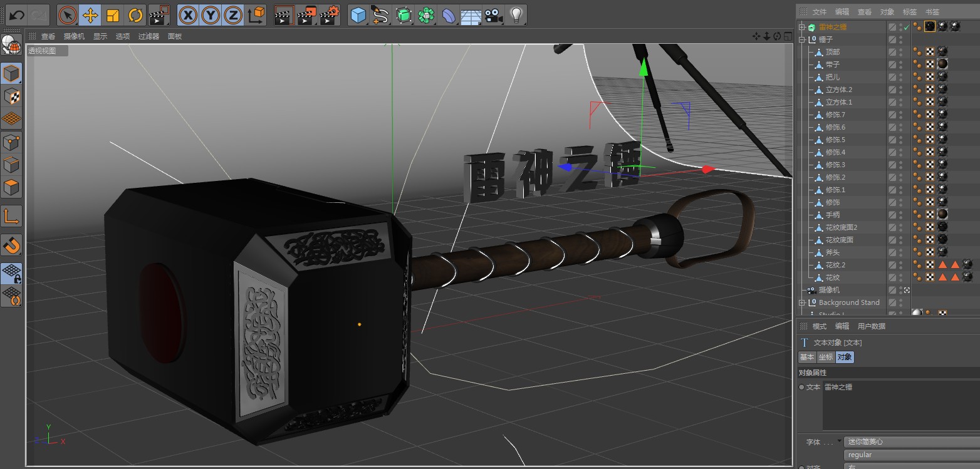This screenshot has height=469, width=980.
Task: Toggle visibility dots for 修饰.7
Action: click(x=901, y=115)
